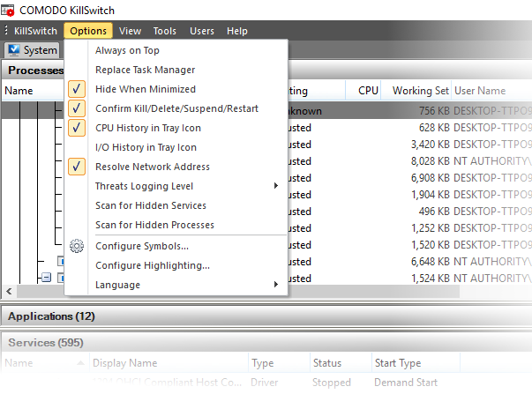Open the KillSwitch menu
Image resolution: width=532 pixels, height=394 pixels.
point(35,31)
